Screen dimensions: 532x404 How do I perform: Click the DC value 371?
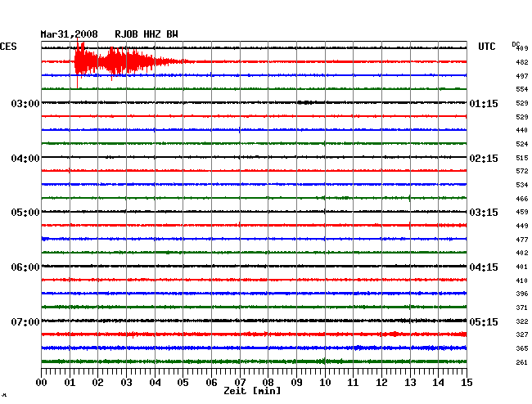tap(522, 307)
